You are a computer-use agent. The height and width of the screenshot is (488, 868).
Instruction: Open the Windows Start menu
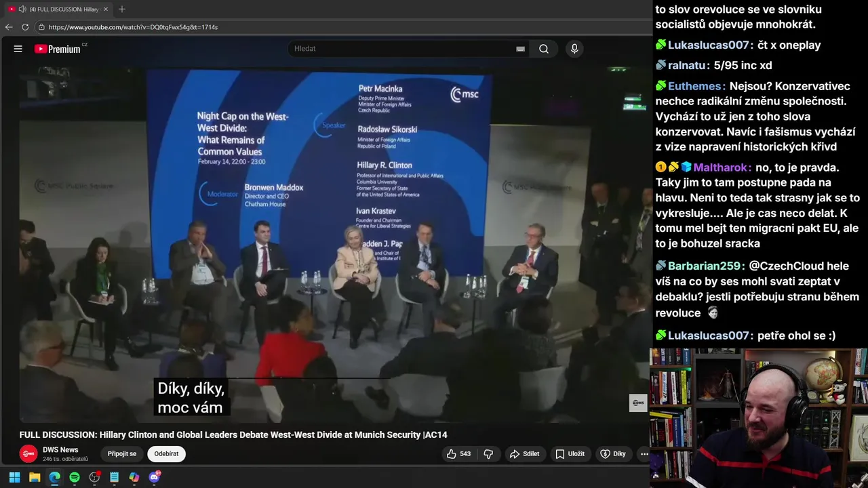14,477
